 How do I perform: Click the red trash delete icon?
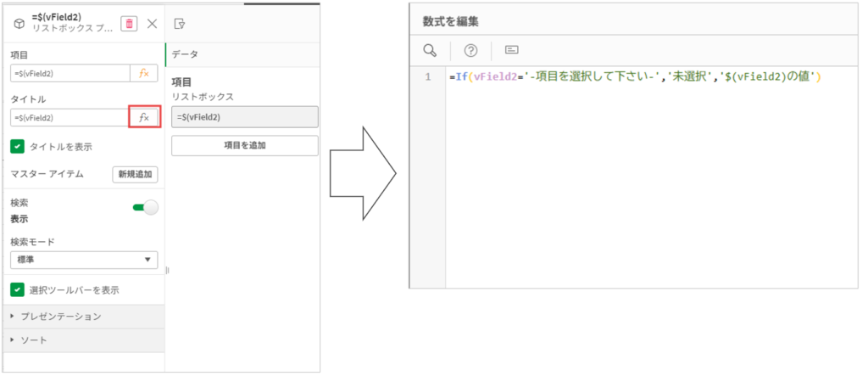[128, 24]
